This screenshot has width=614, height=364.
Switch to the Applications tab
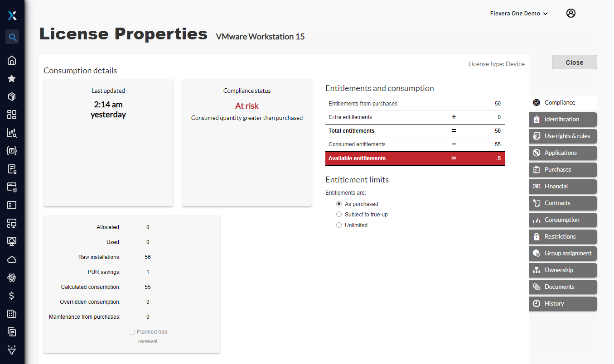click(563, 153)
